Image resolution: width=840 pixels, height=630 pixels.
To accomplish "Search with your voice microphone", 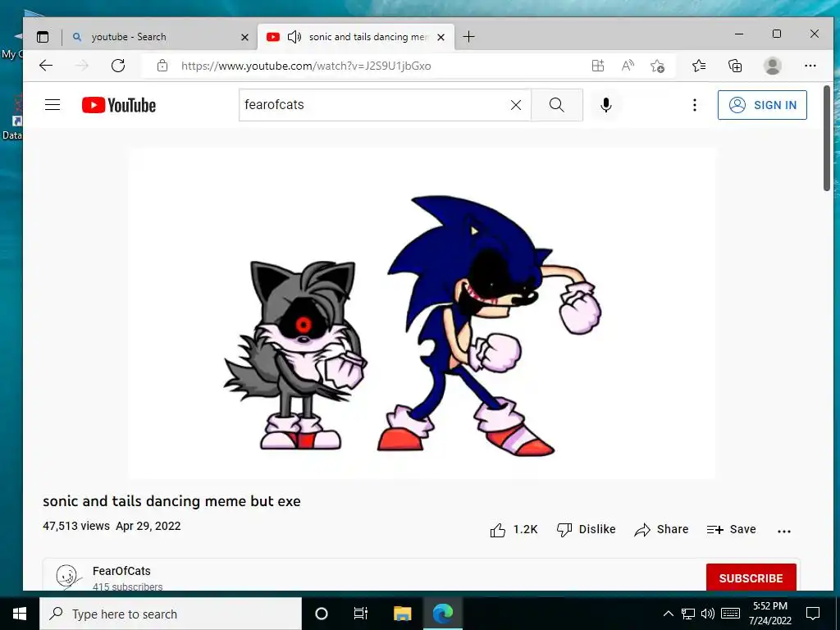I will (x=606, y=105).
